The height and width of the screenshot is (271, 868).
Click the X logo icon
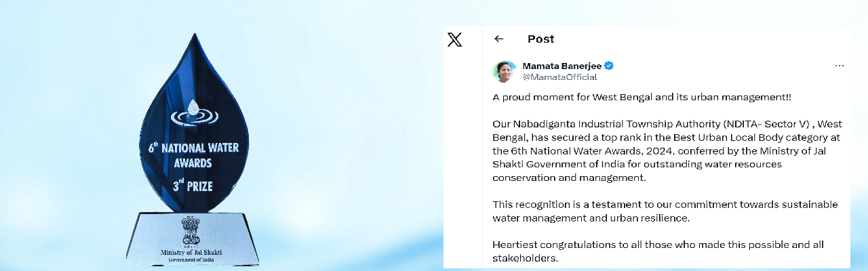coord(455,39)
